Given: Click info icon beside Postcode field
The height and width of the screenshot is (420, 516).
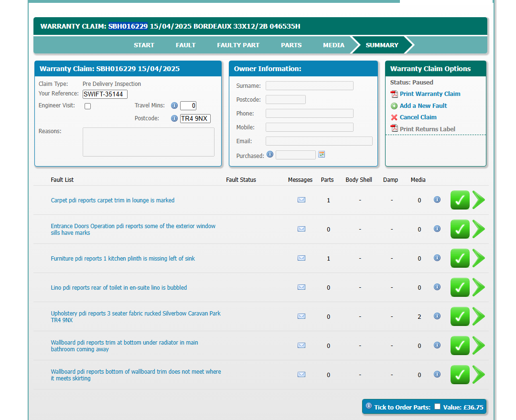Looking at the screenshot, I should [x=174, y=118].
